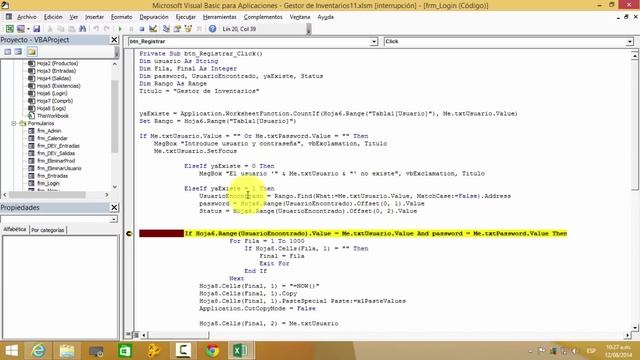Select frm_Admin form in project tree

[49, 131]
